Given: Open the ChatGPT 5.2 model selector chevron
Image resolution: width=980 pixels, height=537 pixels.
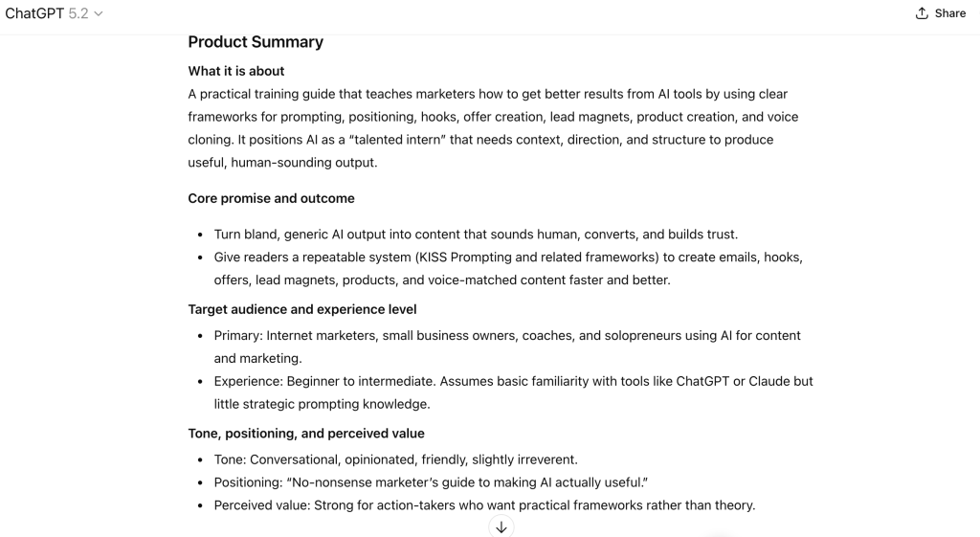Looking at the screenshot, I should coord(99,13).
